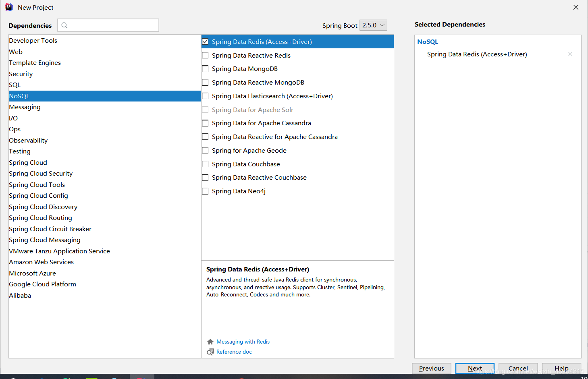The width and height of the screenshot is (588, 379).
Task: Select Spring Cloud Routing category
Action: (105, 217)
